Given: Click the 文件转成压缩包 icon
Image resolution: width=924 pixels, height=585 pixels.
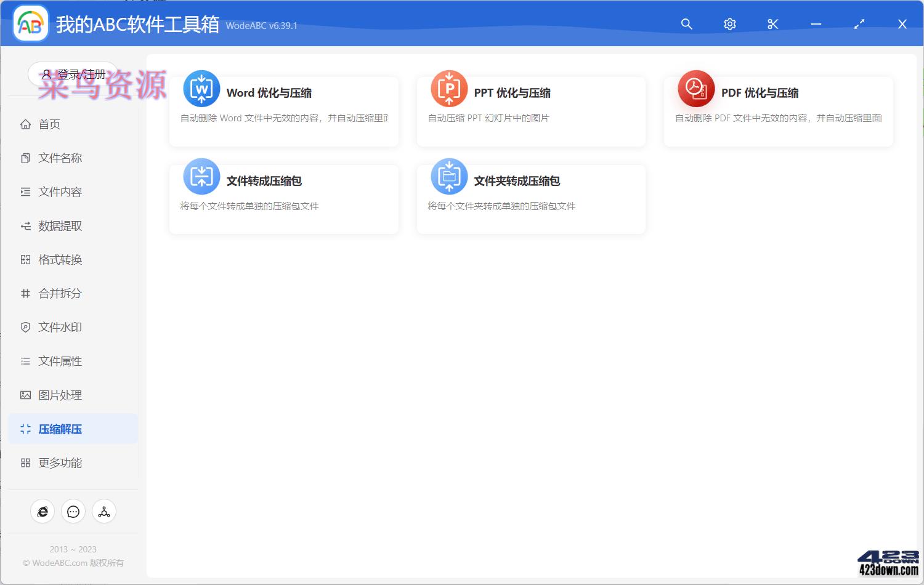Looking at the screenshot, I should 201,177.
